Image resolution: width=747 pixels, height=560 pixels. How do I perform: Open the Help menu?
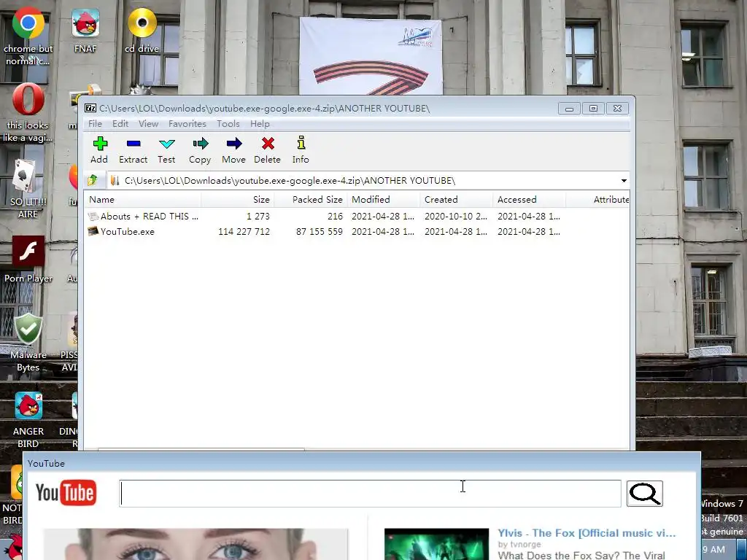point(260,124)
